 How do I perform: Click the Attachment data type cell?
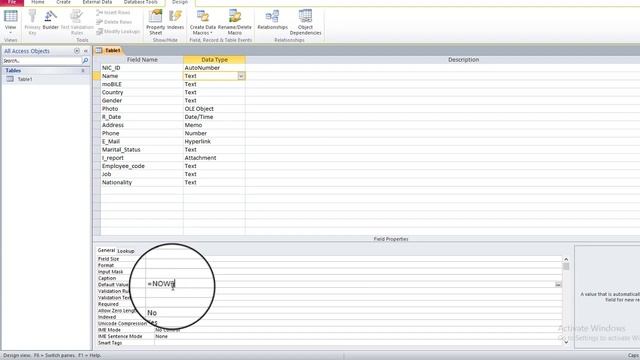pyautogui.click(x=214, y=158)
